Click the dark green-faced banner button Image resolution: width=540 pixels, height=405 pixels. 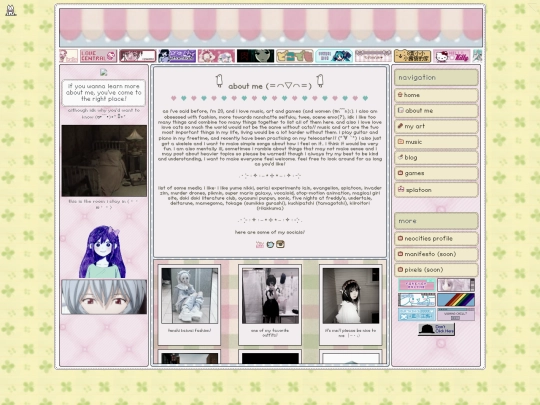[x=255, y=56]
